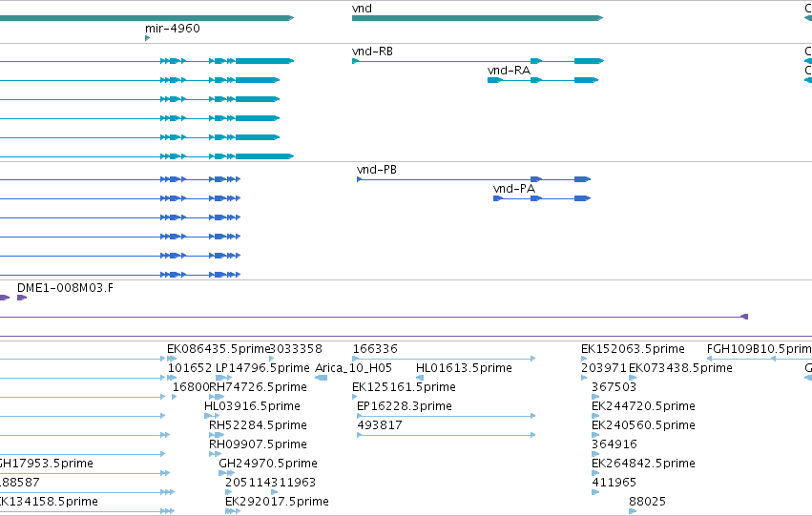Select the EK125161.5prime feature
Viewport: 812px width, 516px height.
355,397
